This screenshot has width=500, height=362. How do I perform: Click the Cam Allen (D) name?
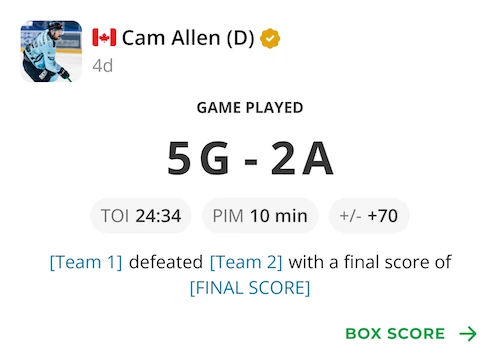(188, 37)
